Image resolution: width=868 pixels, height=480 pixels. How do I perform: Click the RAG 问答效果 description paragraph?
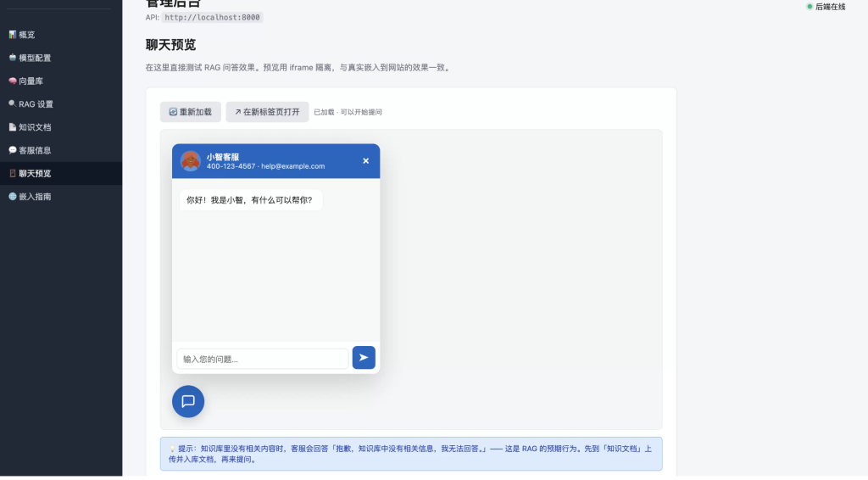[x=299, y=68]
